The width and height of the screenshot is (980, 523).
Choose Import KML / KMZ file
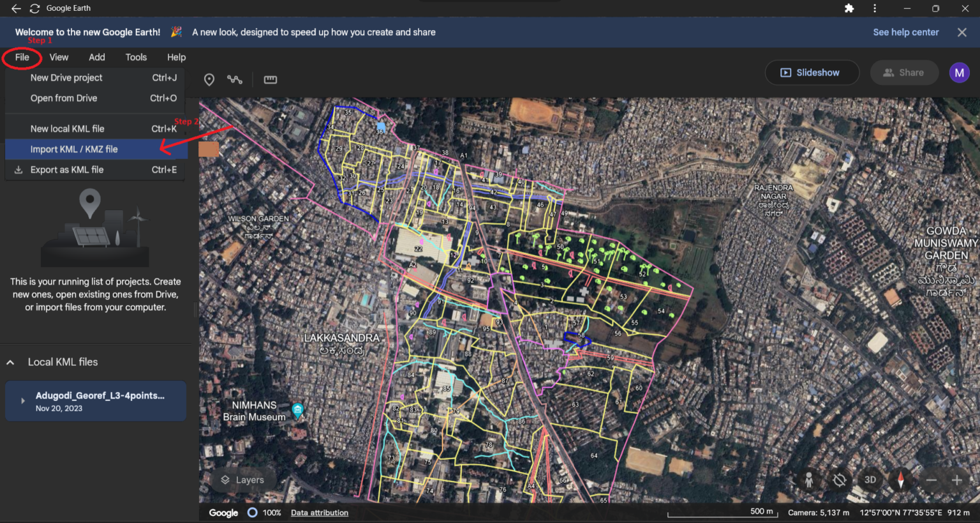(75, 149)
